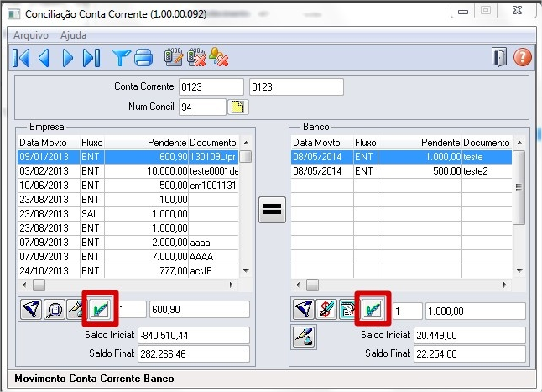542x392 pixels.
Task: Select Empresa row dated 10/06/2013
Action: coord(128,186)
